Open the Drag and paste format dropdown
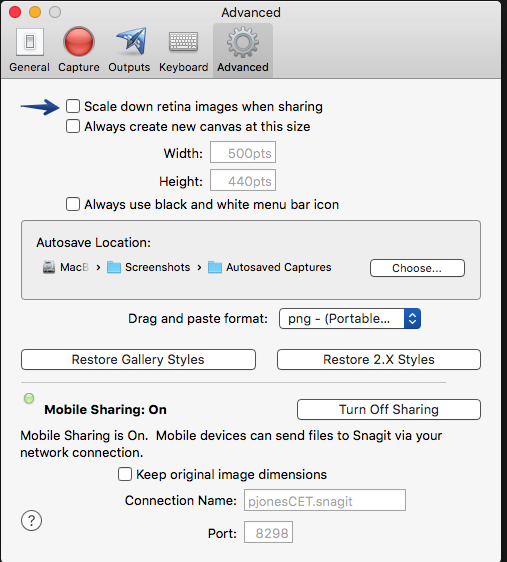 click(350, 318)
